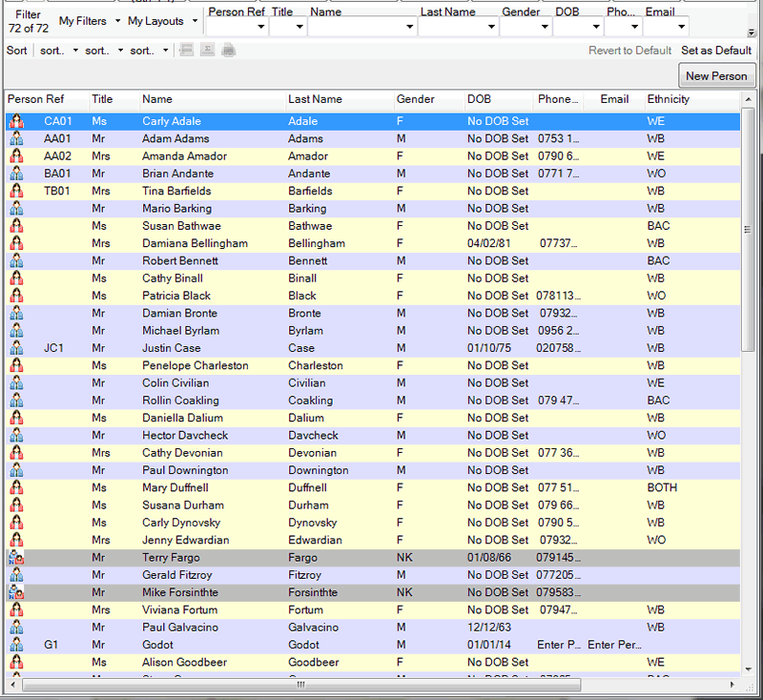763x700 pixels.
Task: Click the icon next to Mike Forsinthte
Action: 16,593
